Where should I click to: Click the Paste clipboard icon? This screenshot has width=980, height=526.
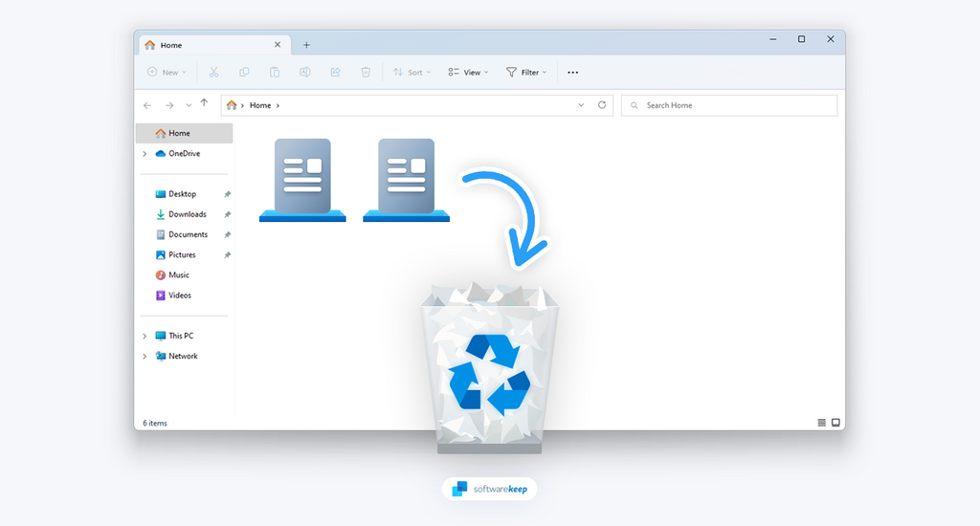pos(275,72)
